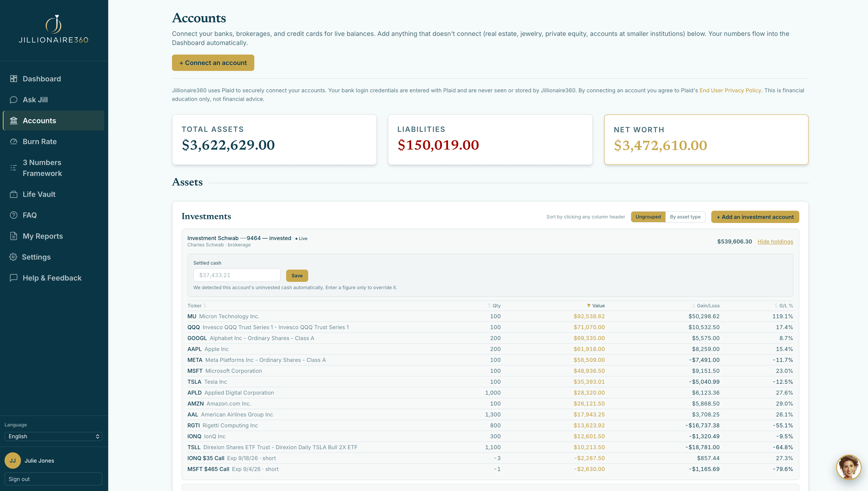Sort holdings by the Value column arrow

pos(589,306)
